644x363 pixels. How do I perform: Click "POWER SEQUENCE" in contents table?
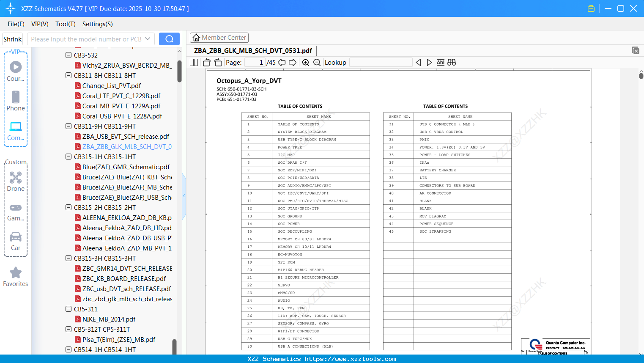(x=436, y=224)
